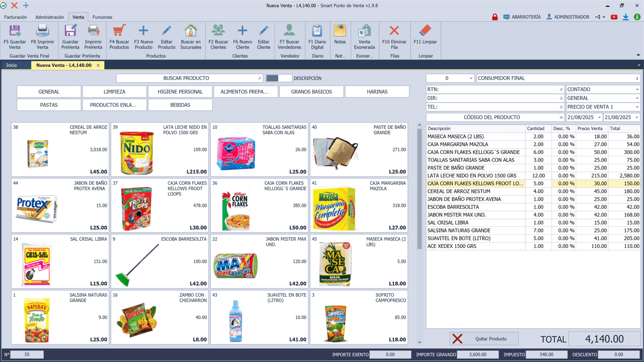Collapse the ribbon with the up arrow

[x=638, y=55]
